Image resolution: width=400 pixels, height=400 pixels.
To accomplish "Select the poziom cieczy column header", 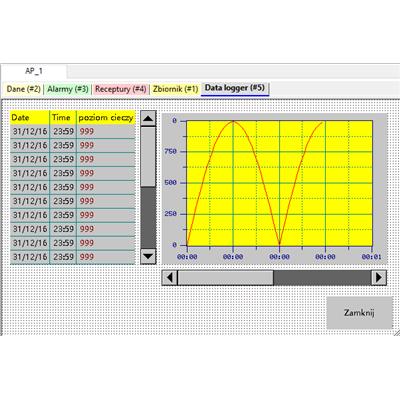I will 106,117.
